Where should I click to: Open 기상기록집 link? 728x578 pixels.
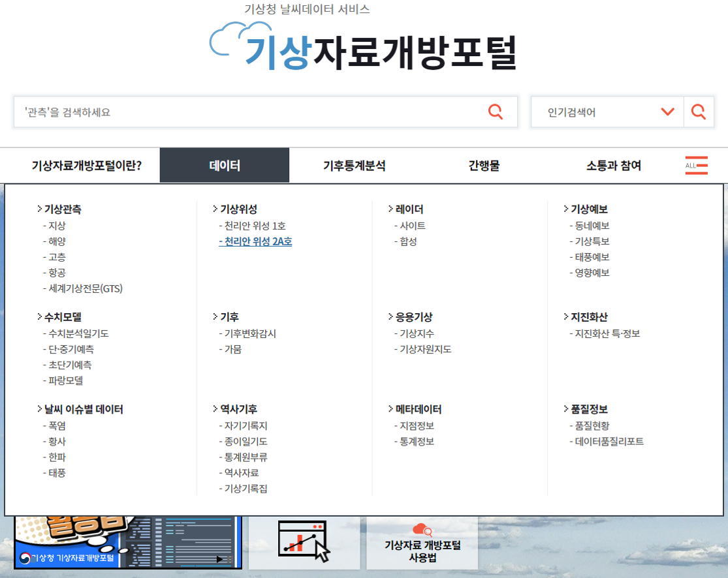pyautogui.click(x=244, y=489)
